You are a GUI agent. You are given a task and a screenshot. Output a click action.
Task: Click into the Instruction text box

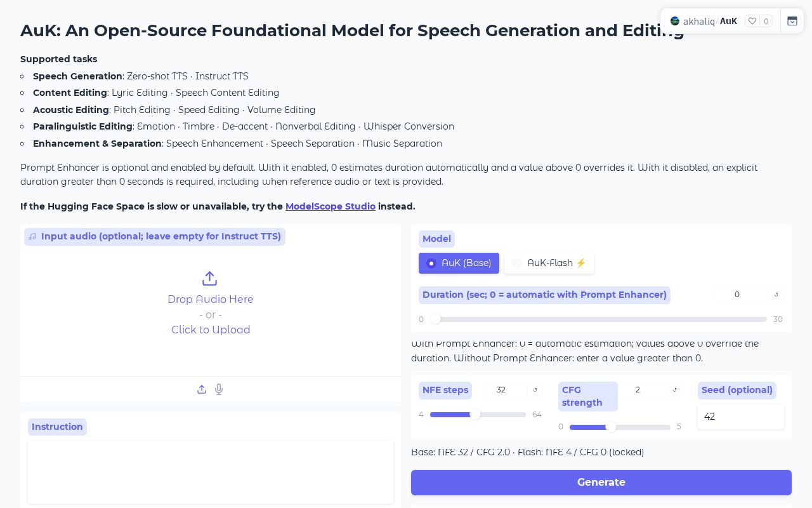pyautogui.click(x=211, y=472)
